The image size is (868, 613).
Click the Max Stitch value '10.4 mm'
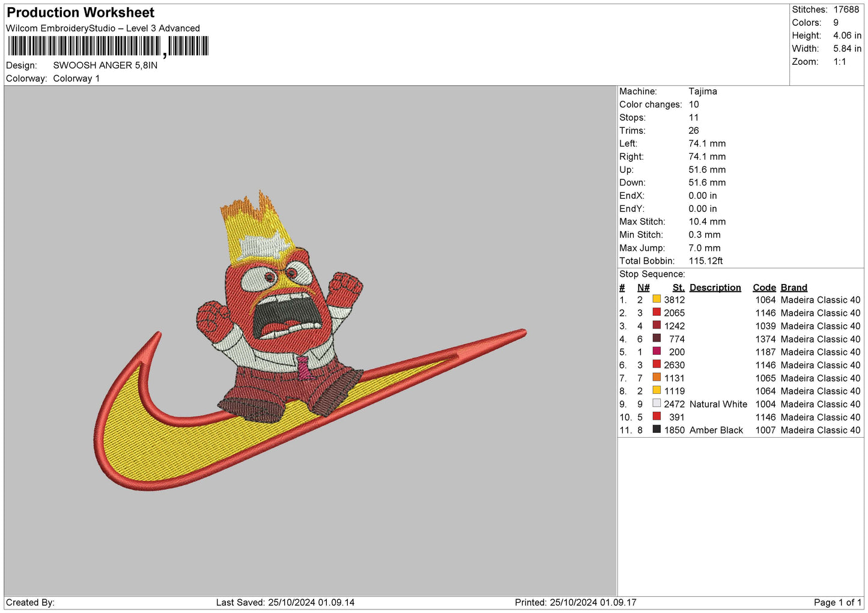(707, 222)
